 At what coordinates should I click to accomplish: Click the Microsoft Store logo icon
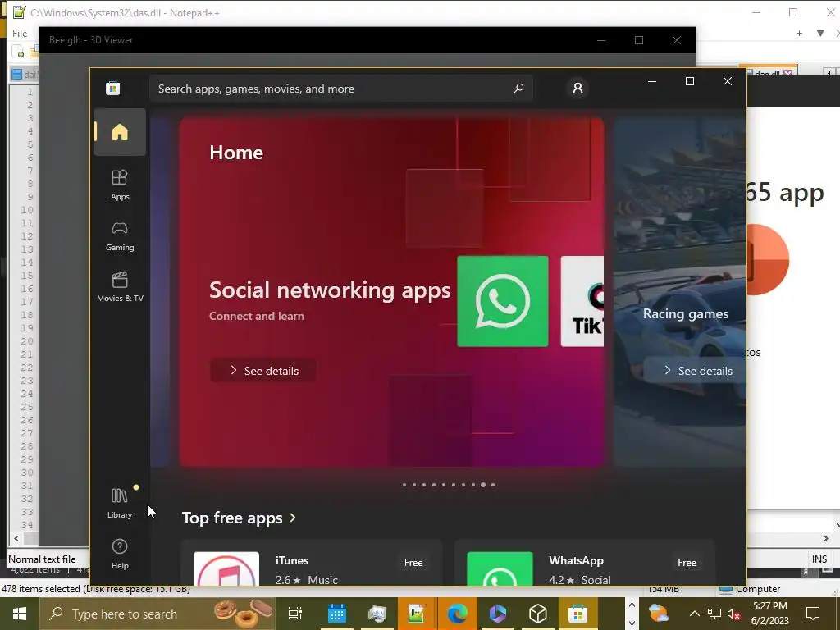pyautogui.click(x=112, y=89)
